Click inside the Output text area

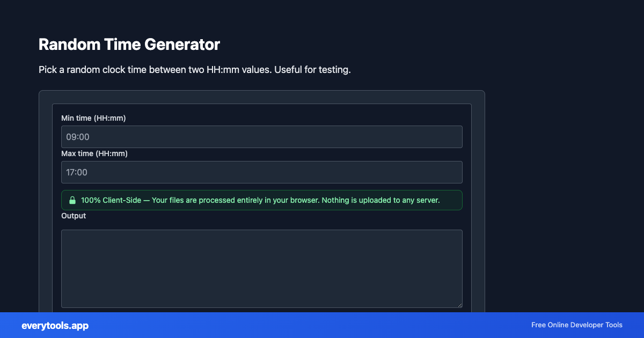point(261,268)
